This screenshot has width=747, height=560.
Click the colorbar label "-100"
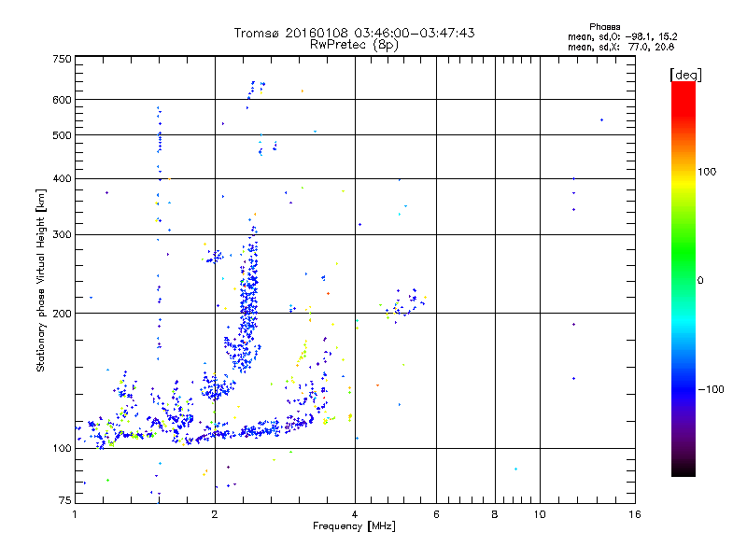tap(711, 389)
